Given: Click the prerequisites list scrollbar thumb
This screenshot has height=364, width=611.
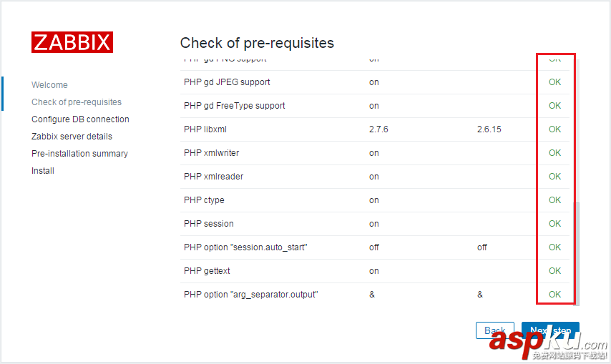Looking at the screenshot, I should [577, 252].
